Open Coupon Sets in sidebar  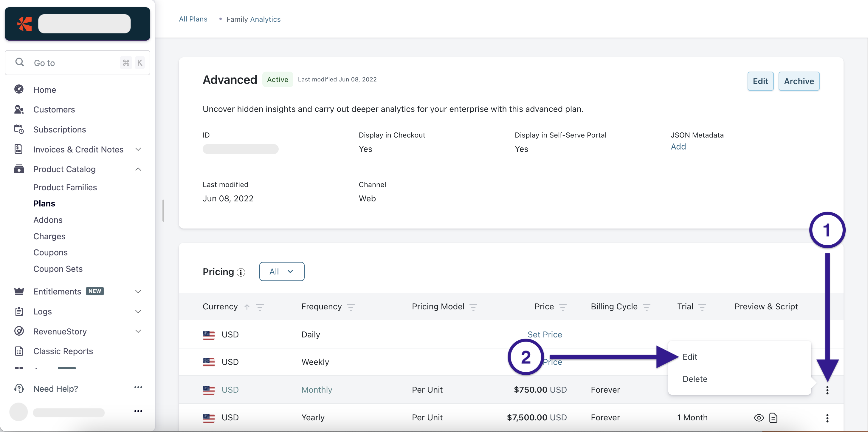click(x=58, y=269)
